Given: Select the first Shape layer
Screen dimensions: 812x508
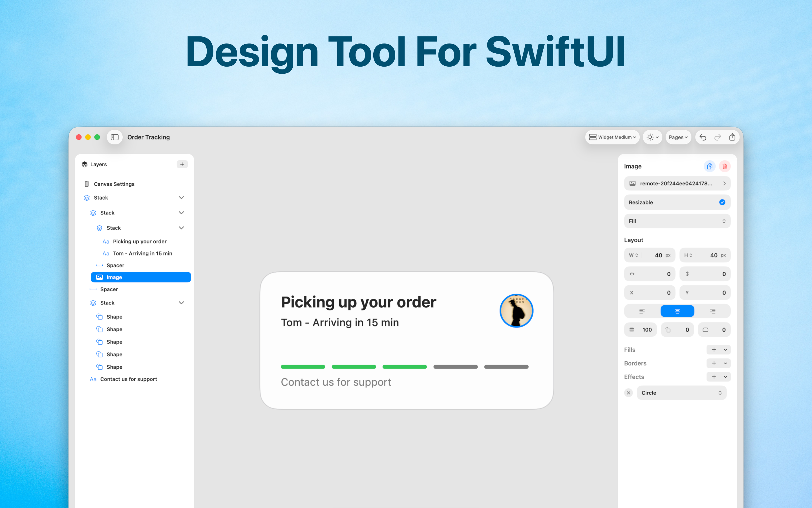Looking at the screenshot, I should point(114,317).
